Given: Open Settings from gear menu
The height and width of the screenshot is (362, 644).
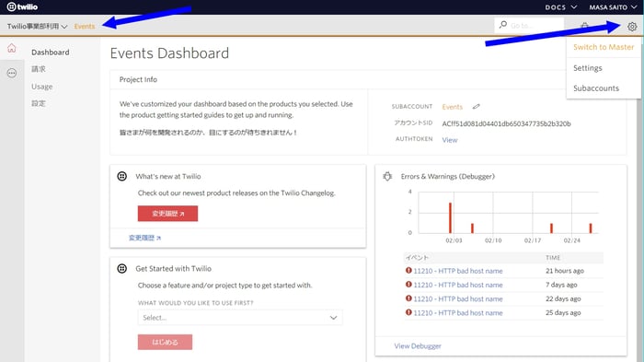Looking at the screenshot, I should (x=587, y=68).
